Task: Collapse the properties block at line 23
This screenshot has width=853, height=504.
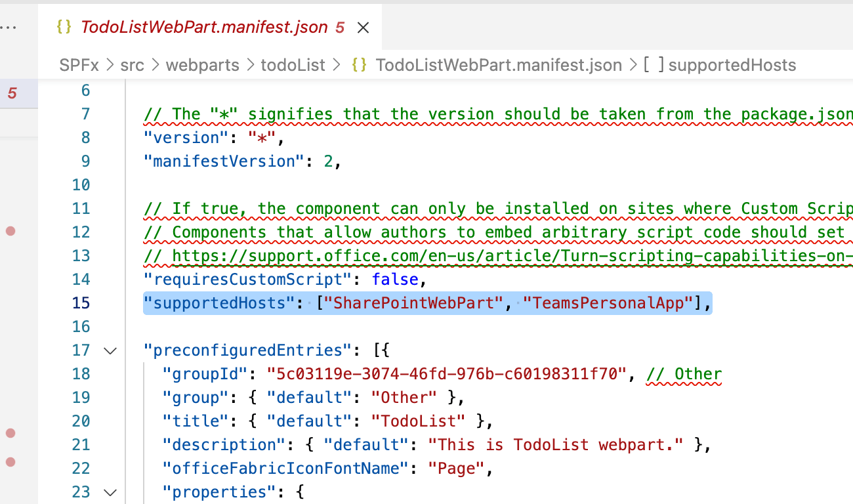Action: (x=110, y=492)
